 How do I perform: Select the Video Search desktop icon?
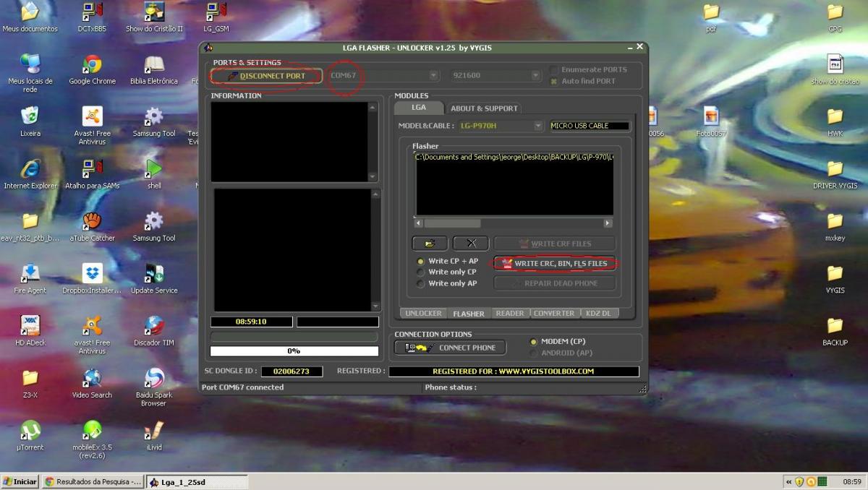[92, 383]
